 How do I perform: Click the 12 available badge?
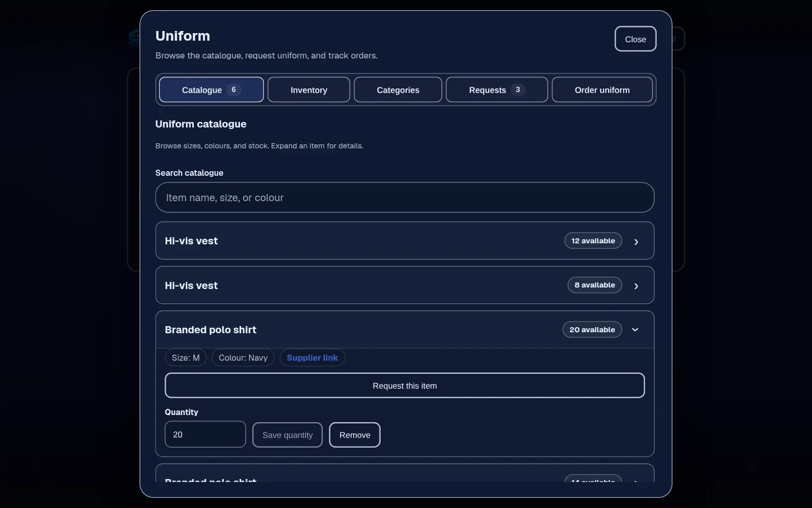click(593, 241)
